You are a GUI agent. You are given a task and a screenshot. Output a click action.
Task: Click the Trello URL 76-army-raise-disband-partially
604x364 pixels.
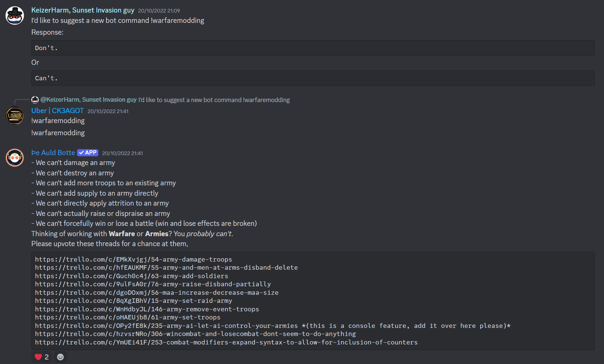click(153, 284)
